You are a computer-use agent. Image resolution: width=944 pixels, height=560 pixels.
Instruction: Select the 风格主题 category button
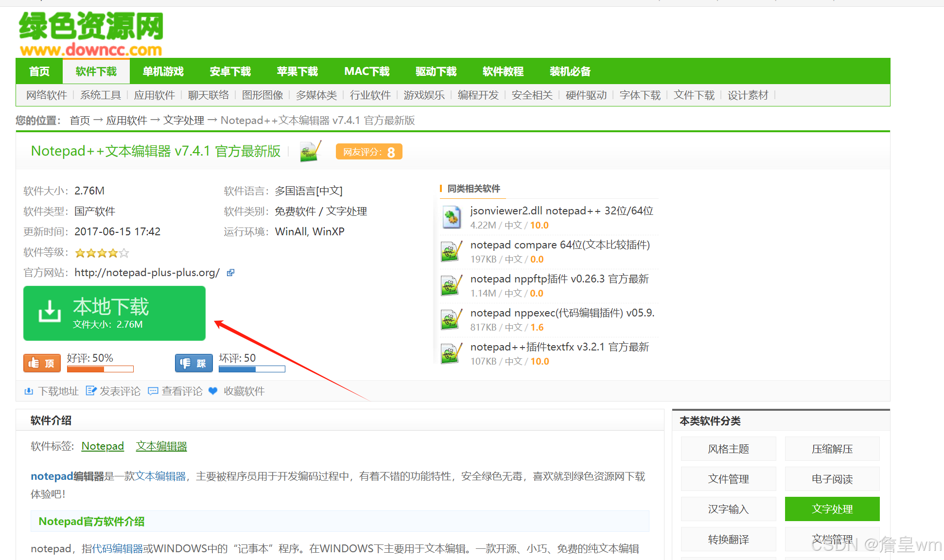coord(729,449)
